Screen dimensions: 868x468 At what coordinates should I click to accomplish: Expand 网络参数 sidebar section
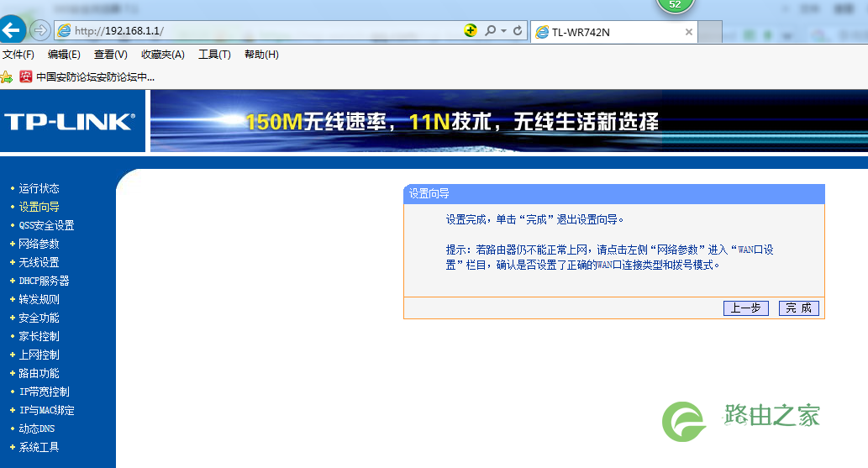(x=39, y=244)
